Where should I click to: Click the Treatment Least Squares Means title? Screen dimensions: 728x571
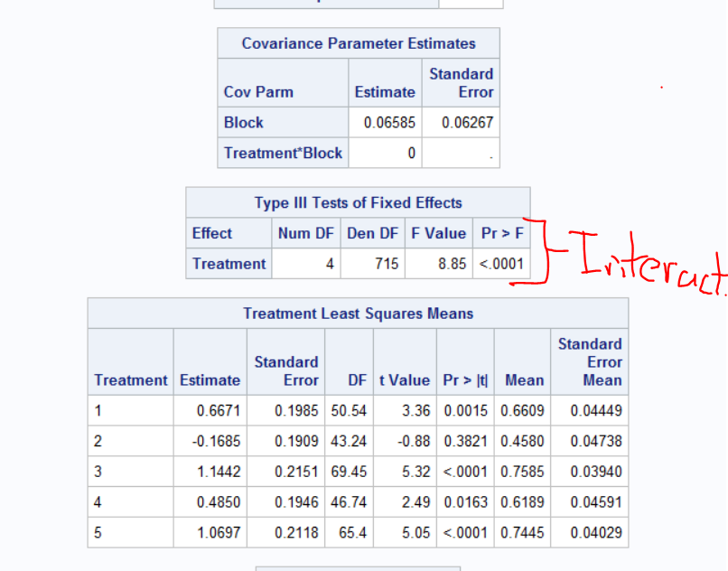point(358,314)
